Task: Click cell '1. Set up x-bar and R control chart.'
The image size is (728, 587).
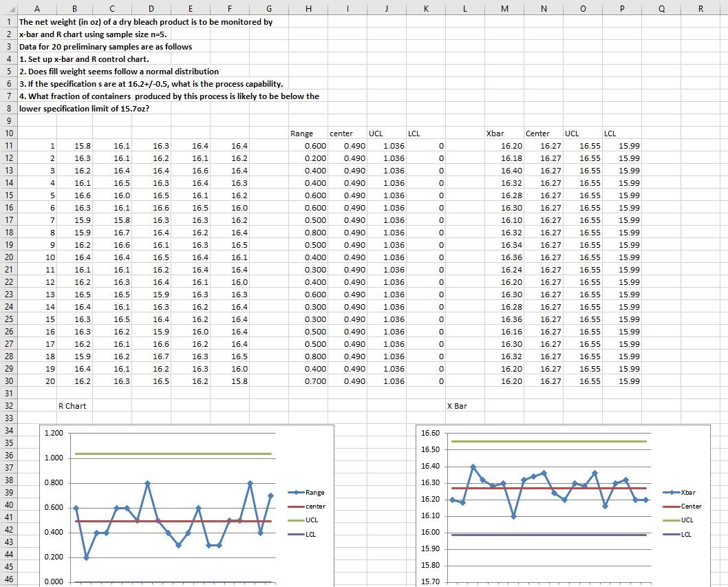Action: [84, 59]
